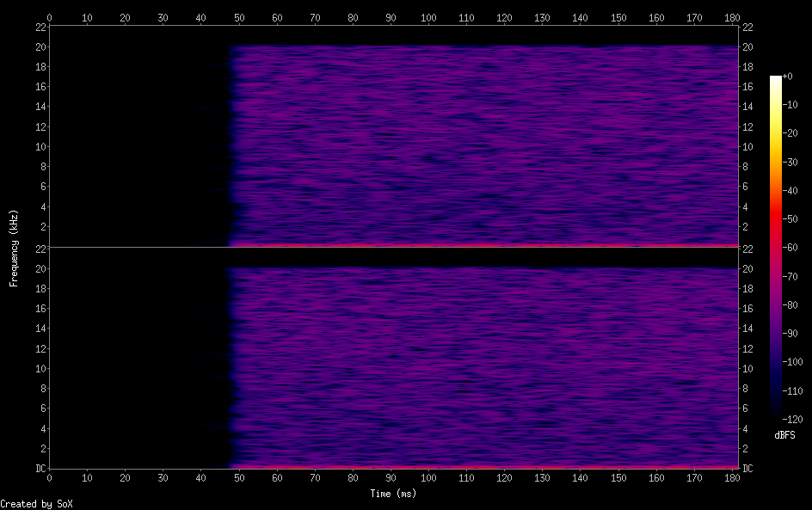The image size is (812, 510).
Task: Click the '140' label on top time axis
Action: (x=580, y=17)
